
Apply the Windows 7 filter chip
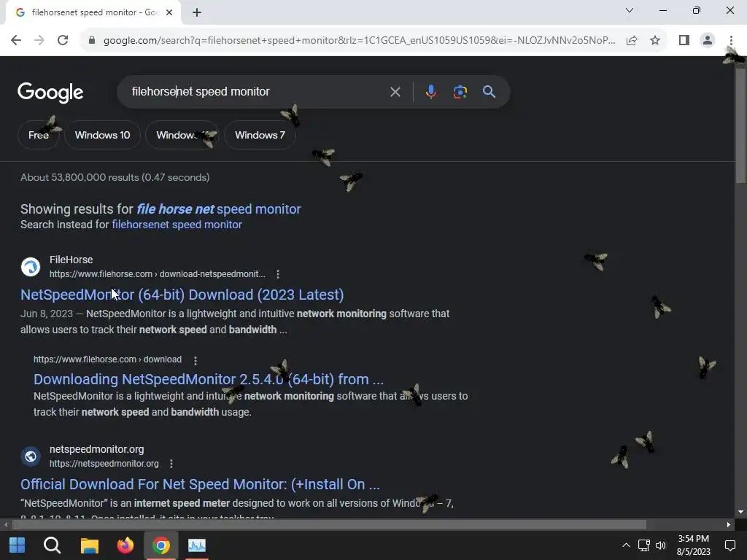click(x=260, y=135)
